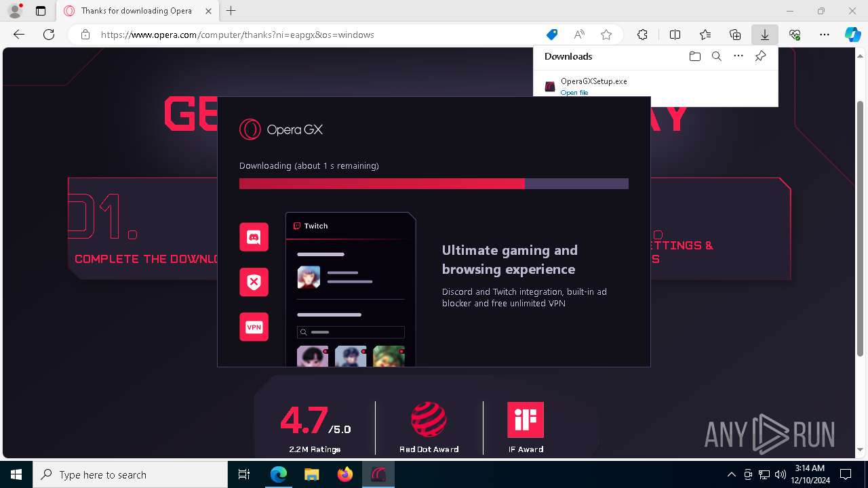868x488 pixels.
Task: Click the OperaGXSetup.exe file name
Action: pos(594,81)
